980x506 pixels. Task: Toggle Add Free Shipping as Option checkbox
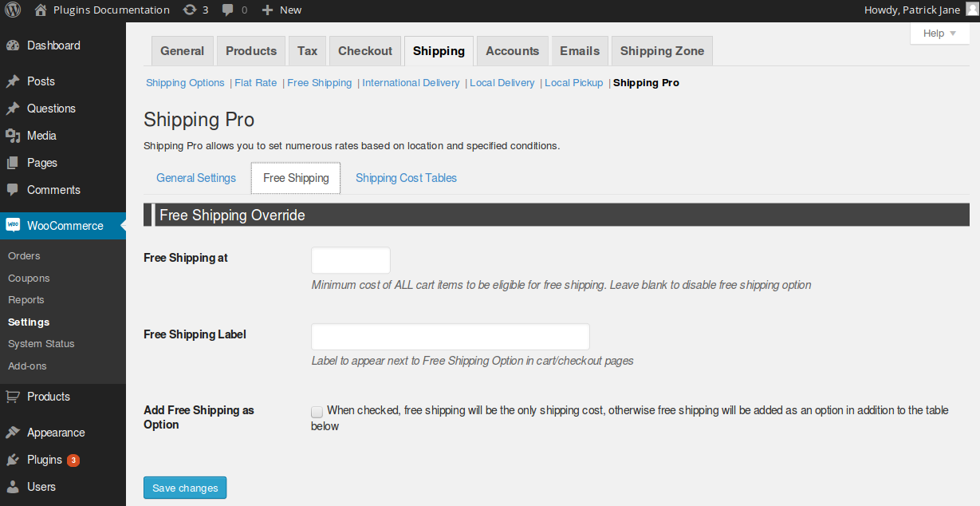pyautogui.click(x=317, y=412)
